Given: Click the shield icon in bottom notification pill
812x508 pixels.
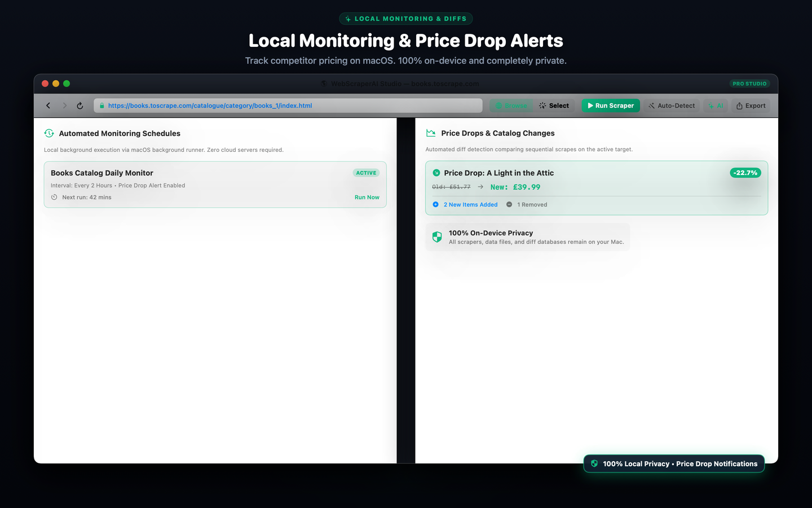Looking at the screenshot, I should coord(594,463).
